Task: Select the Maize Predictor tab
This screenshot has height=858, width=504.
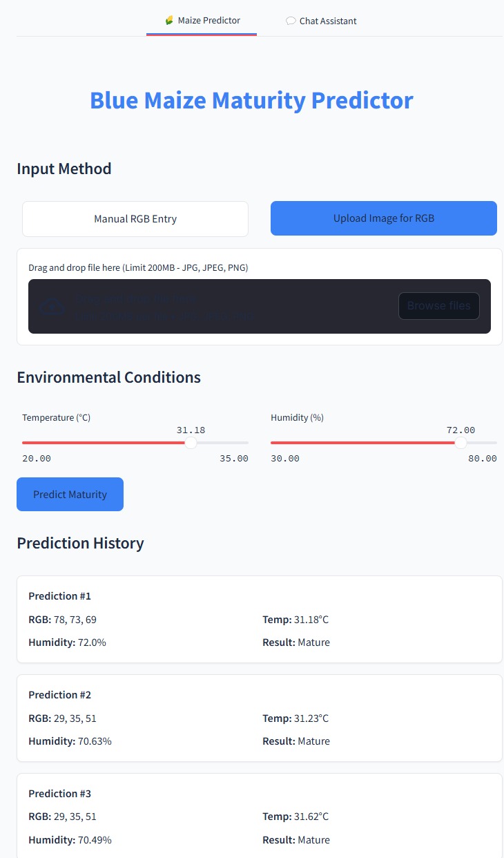Action: pyautogui.click(x=202, y=21)
